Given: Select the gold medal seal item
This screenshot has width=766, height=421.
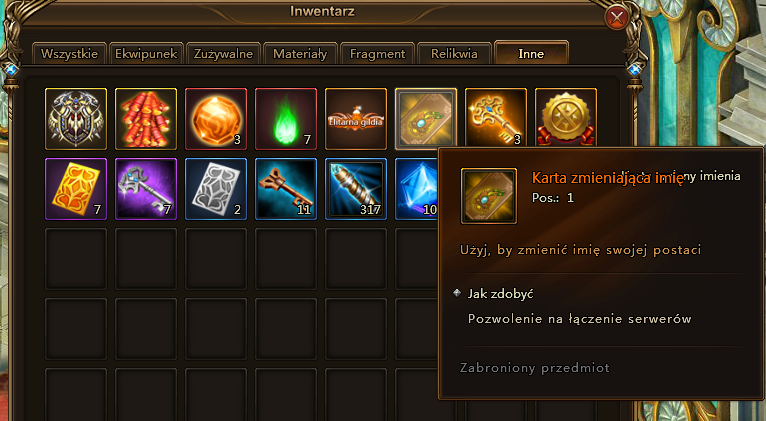Looking at the screenshot, I should [566, 117].
